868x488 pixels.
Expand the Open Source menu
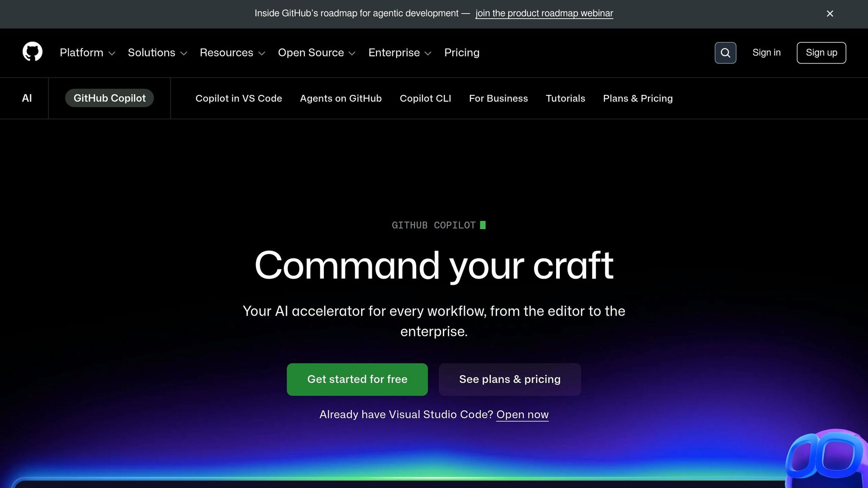point(317,53)
